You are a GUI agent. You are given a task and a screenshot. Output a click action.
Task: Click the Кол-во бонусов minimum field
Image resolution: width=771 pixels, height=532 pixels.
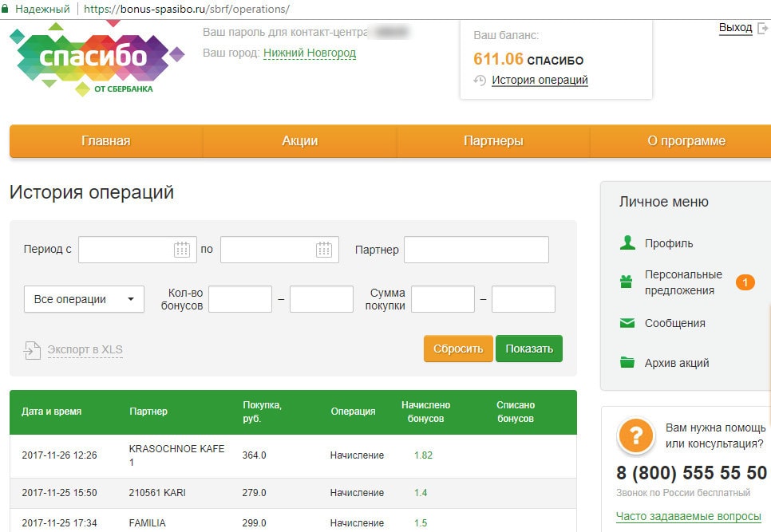pos(240,299)
